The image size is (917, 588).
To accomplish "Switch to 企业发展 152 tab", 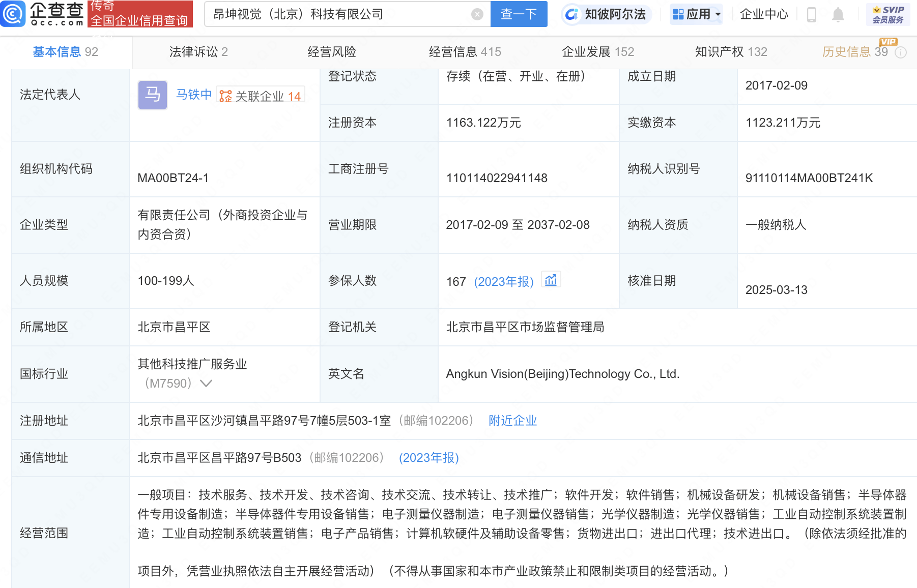I will click(598, 52).
